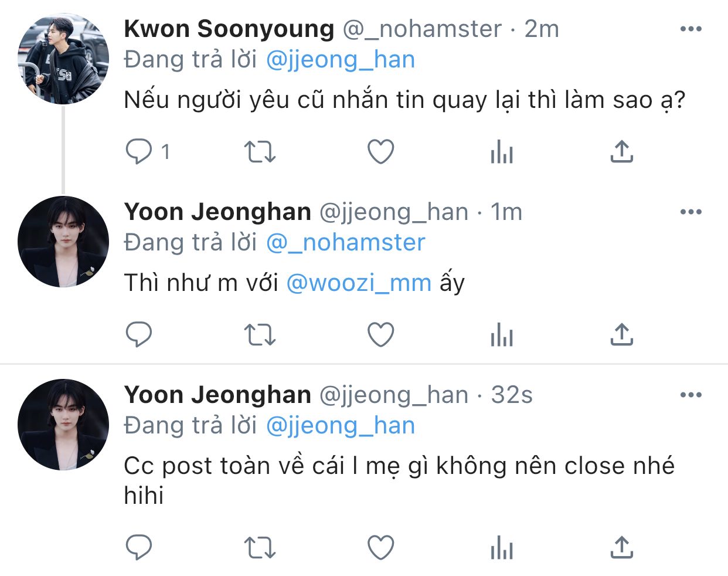Viewport: 728px width, 576px height.
Task: Like the tweet by Kwon Soonyoung
Action: pyautogui.click(x=380, y=152)
